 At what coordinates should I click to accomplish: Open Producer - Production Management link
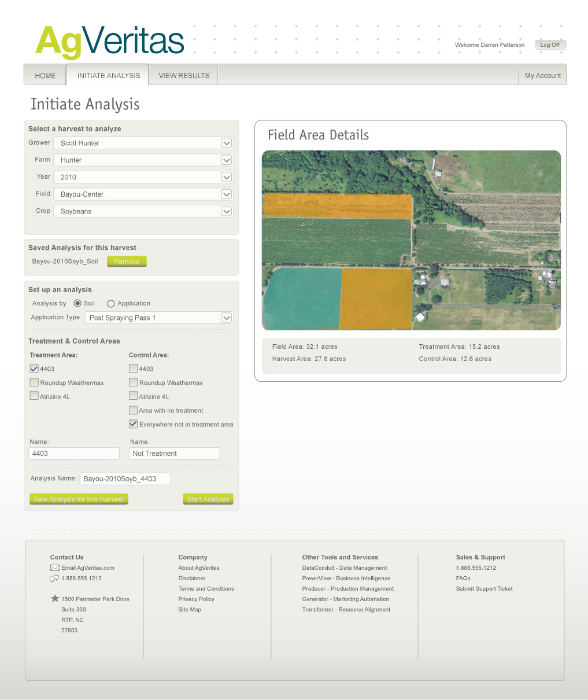(x=348, y=589)
